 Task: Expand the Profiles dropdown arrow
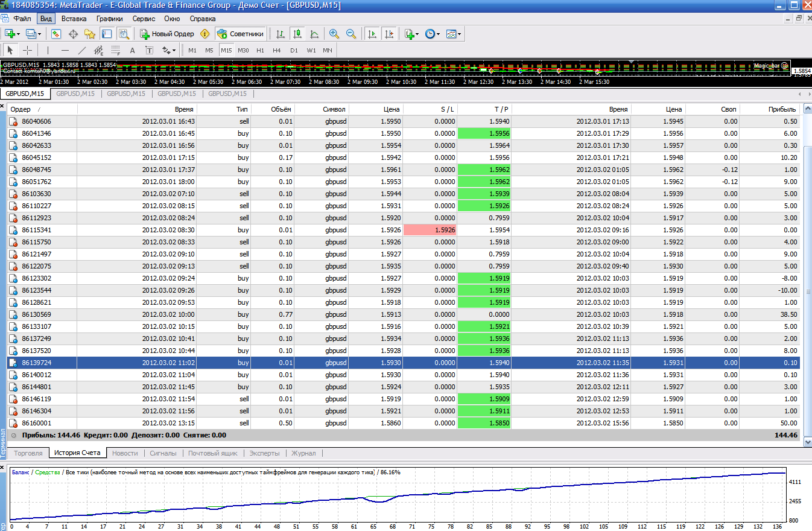click(40, 34)
